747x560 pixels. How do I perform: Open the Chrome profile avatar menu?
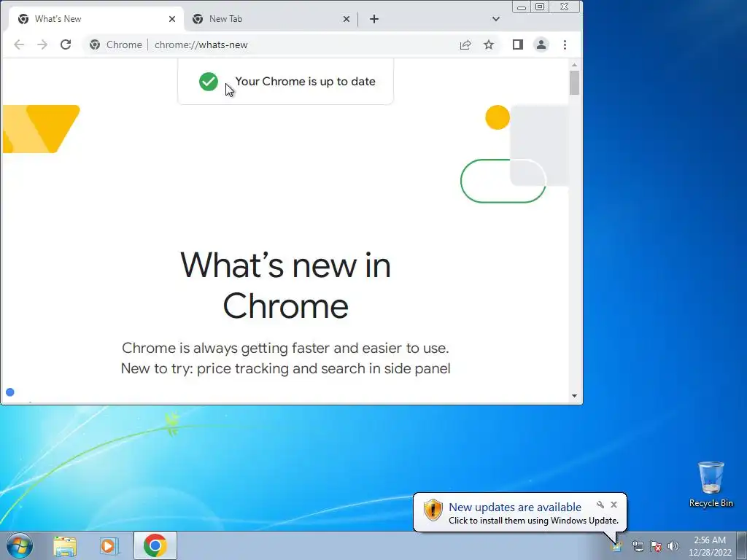click(541, 44)
